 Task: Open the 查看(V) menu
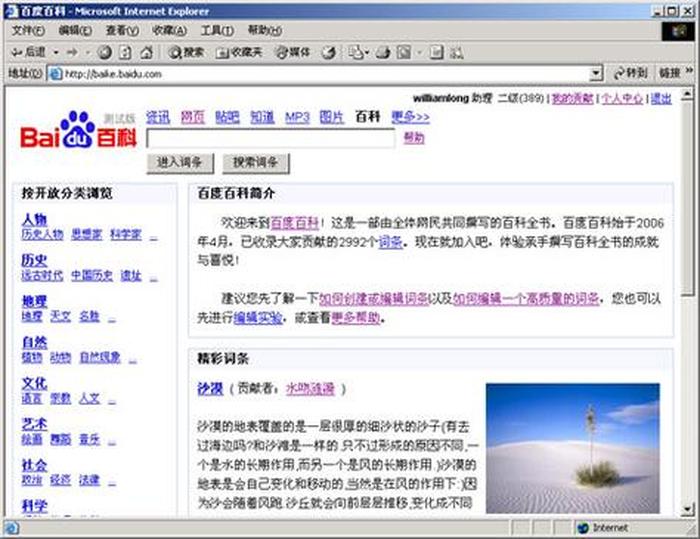pyautogui.click(x=122, y=30)
